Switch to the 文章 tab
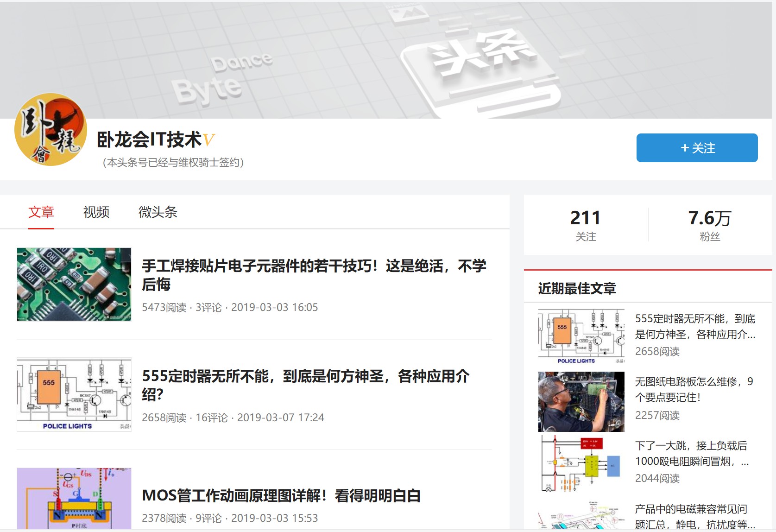The image size is (776, 532). [41, 212]
